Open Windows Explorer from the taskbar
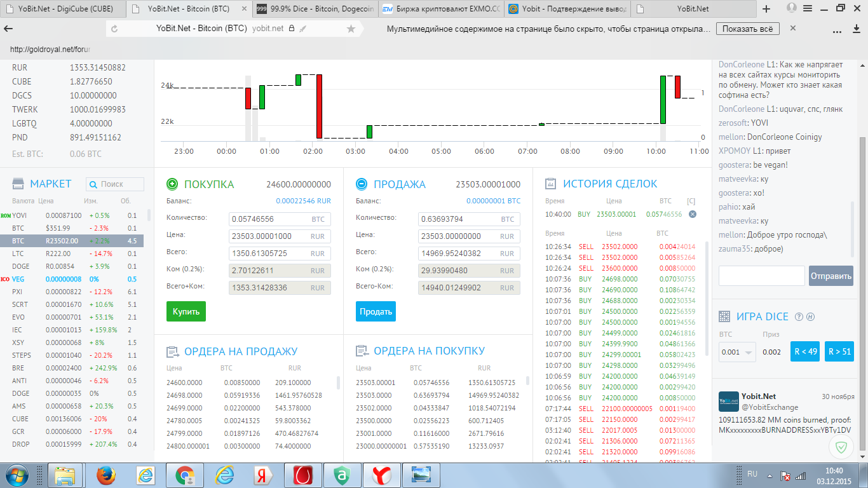Screen dimensions: 868x488 [65, 475]
